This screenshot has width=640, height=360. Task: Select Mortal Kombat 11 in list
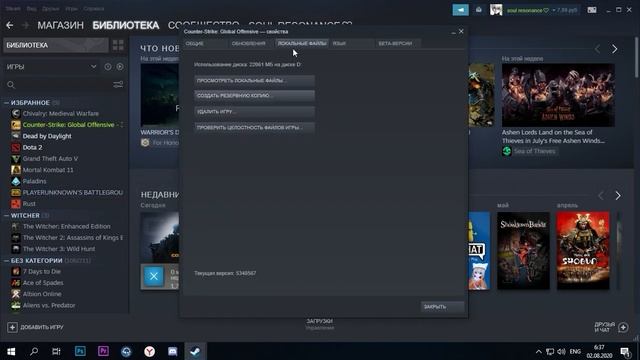pos(48,170)
